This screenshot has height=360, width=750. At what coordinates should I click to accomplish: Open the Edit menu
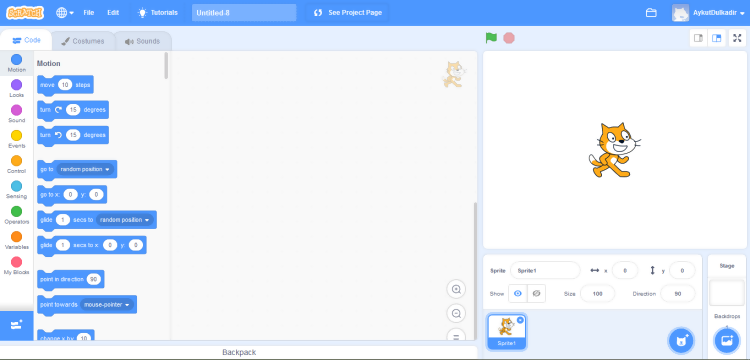coord(113,13)
